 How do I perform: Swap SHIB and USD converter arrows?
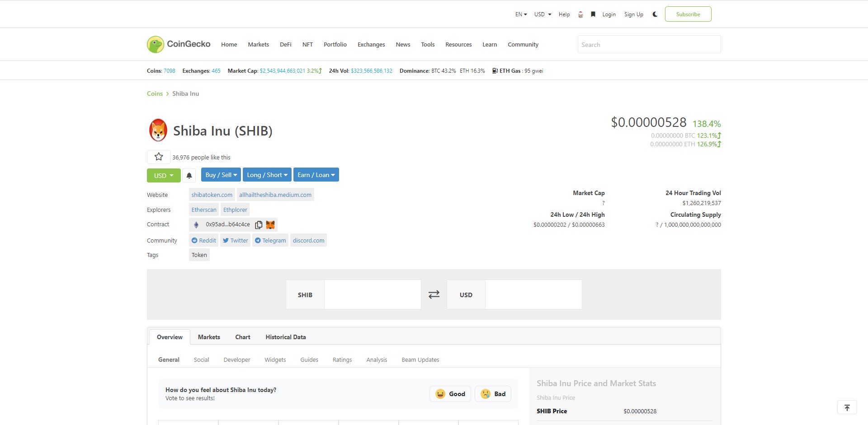[x=434, y=294]
